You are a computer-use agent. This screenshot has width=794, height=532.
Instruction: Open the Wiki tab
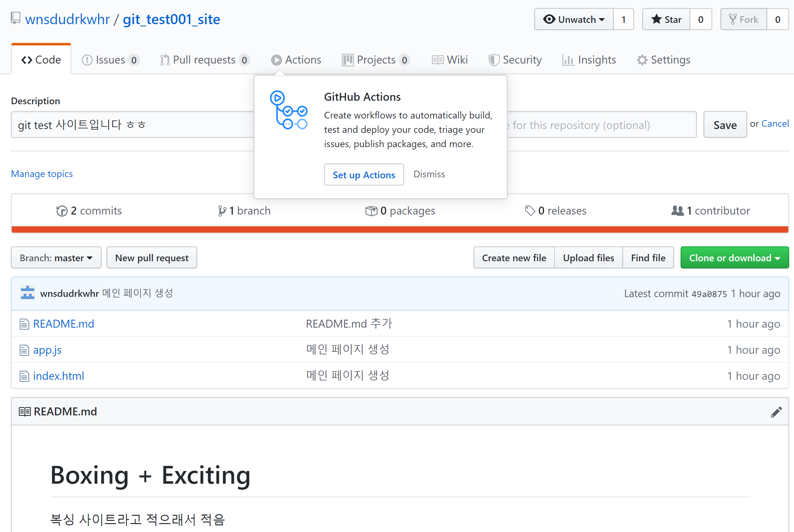tap(450, 60)
